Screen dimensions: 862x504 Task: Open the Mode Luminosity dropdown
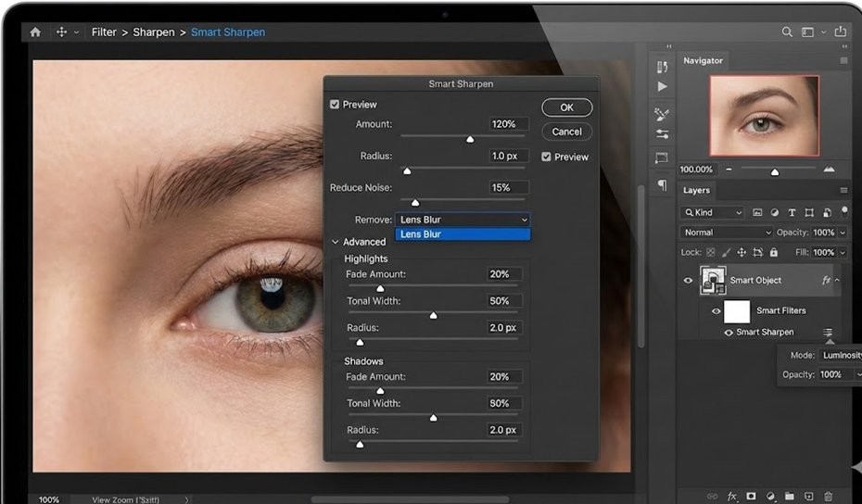841,355
